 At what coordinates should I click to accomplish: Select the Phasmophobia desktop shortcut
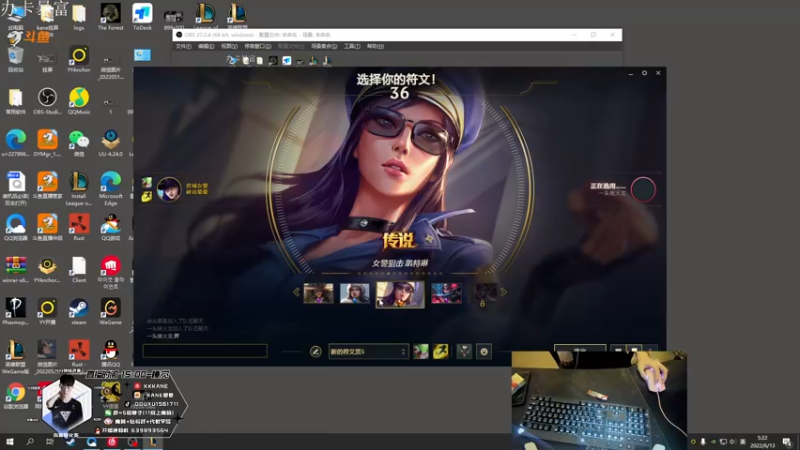click(15, 311)
